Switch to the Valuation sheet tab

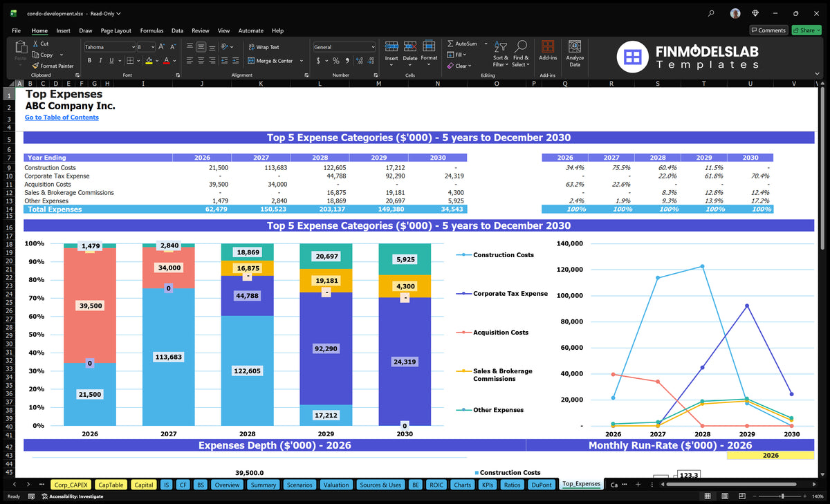coord(336,485)
